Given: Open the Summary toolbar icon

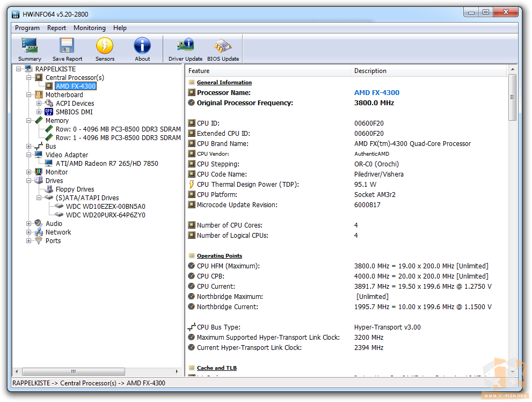Looking at the screenshot, I should click(x=30, y=46).
